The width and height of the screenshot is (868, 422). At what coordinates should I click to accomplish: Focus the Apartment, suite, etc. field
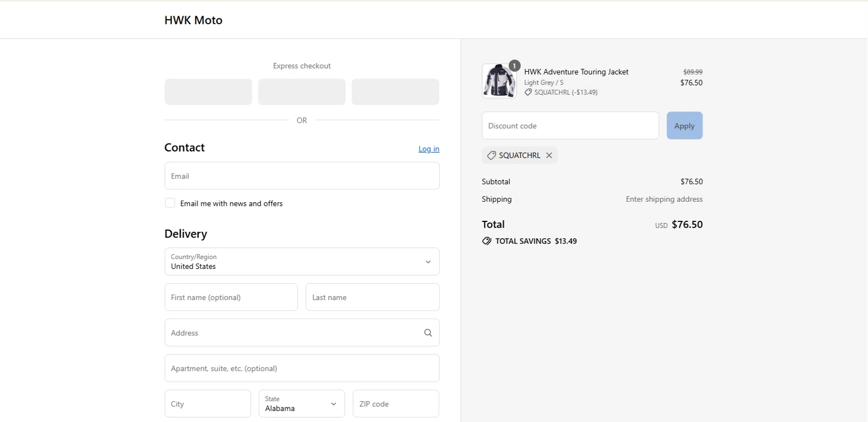tap(301, 368)
